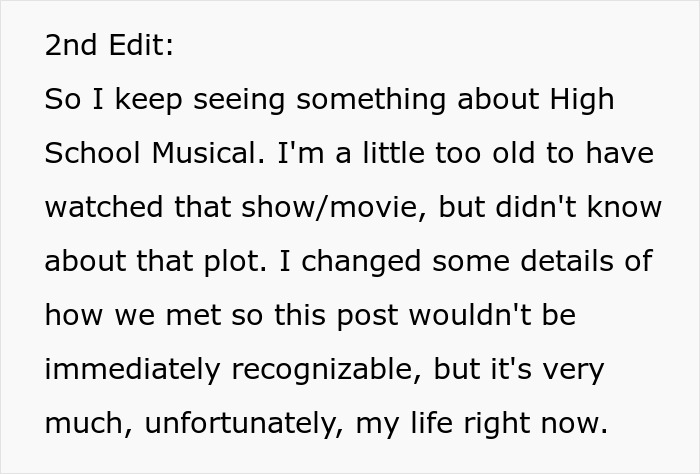This screenshot has width=700, height=474.
Task: Click the word "immediately" starting a line
Action: click(x=135, y=370)
